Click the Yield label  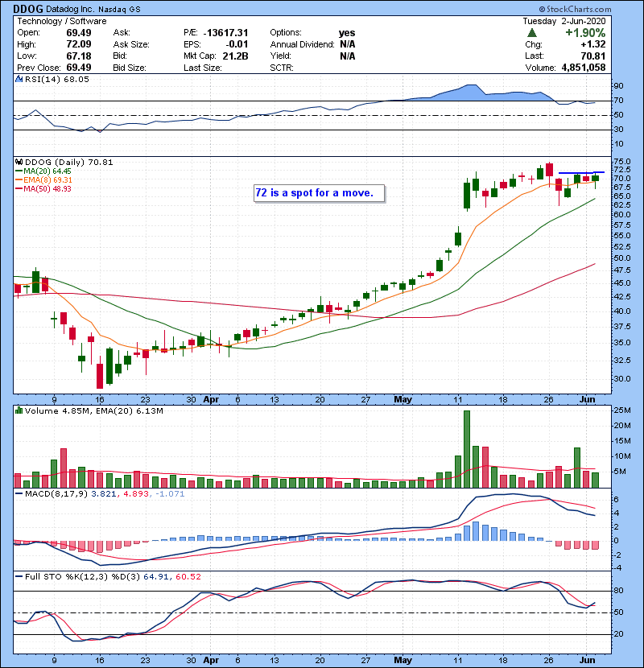tap(280, 56)
